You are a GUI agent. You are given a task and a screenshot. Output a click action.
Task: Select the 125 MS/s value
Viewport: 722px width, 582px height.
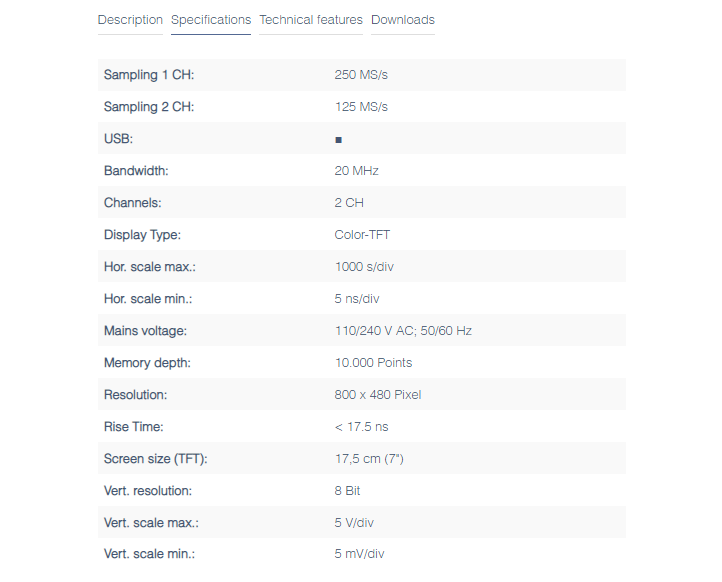[361, 107]
